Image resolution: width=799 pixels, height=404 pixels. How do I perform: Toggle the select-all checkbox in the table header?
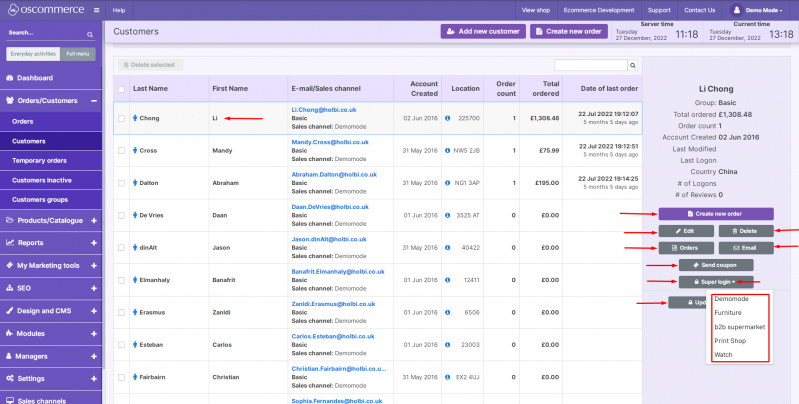(x=121, y=89)
